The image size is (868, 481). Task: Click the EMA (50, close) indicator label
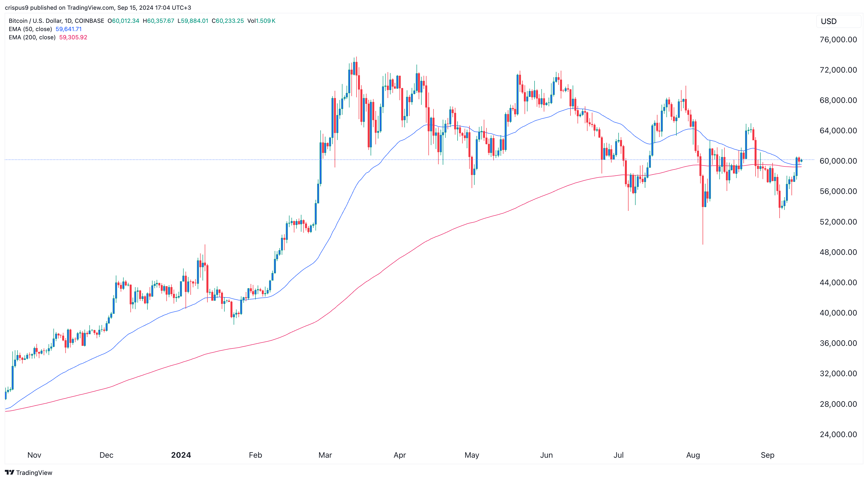(30, 29)
